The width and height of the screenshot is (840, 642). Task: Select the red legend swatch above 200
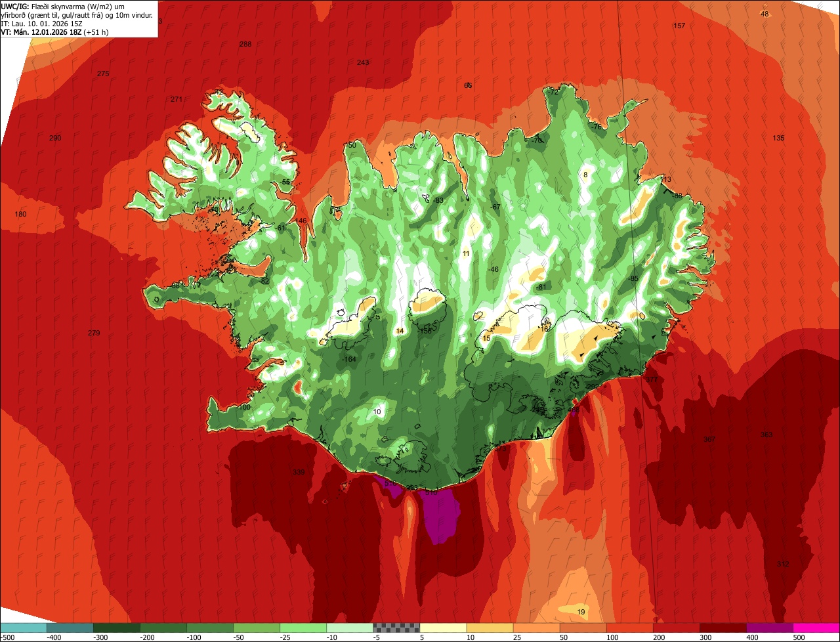676,628
